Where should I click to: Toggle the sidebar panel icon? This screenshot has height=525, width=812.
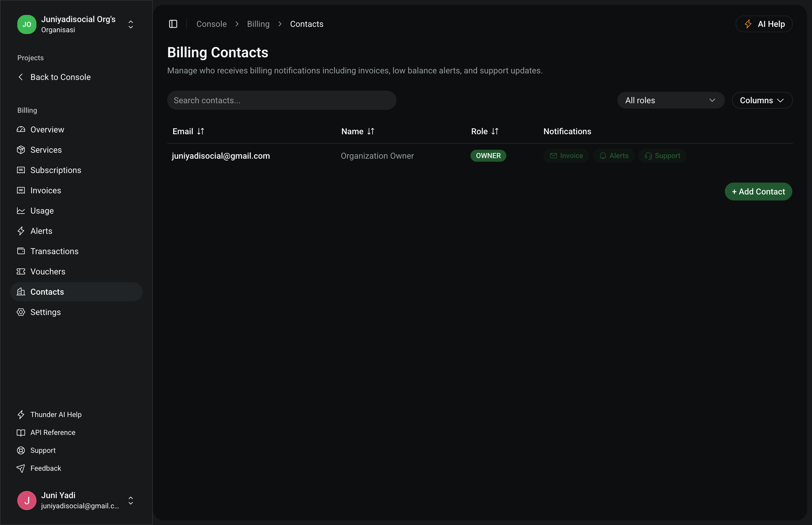pyautogui.click(x=173, y=24)
